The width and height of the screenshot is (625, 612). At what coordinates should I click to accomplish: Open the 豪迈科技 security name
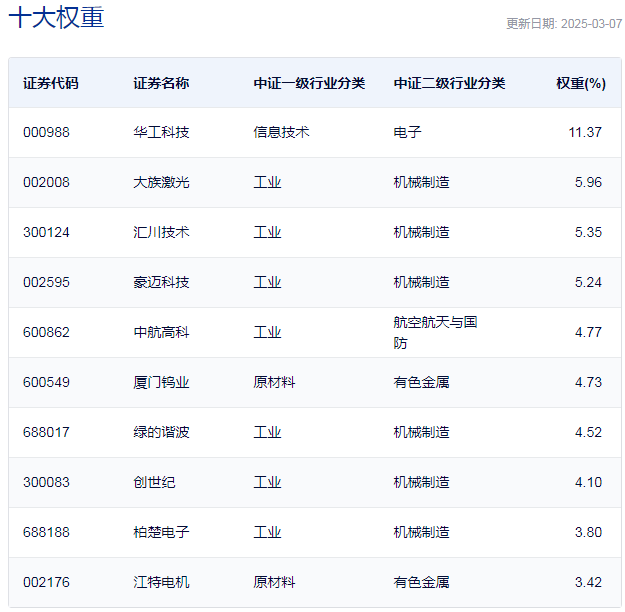[160, 282]
